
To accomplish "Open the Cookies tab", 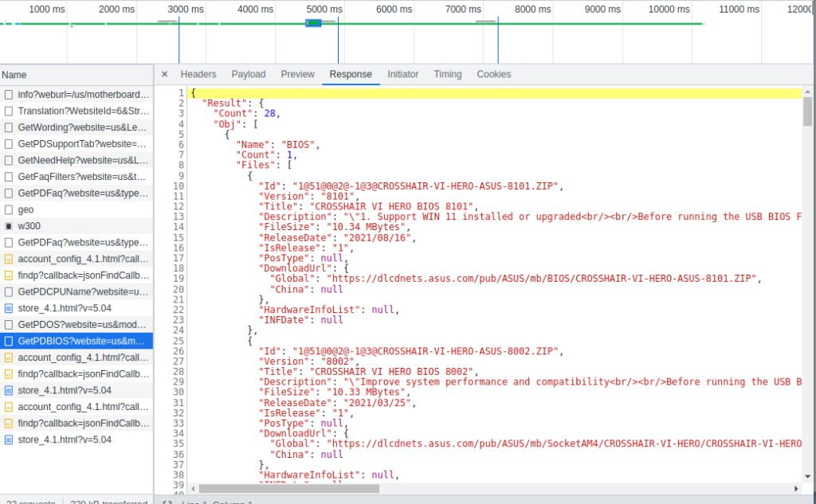I will [x=494, y=74].
